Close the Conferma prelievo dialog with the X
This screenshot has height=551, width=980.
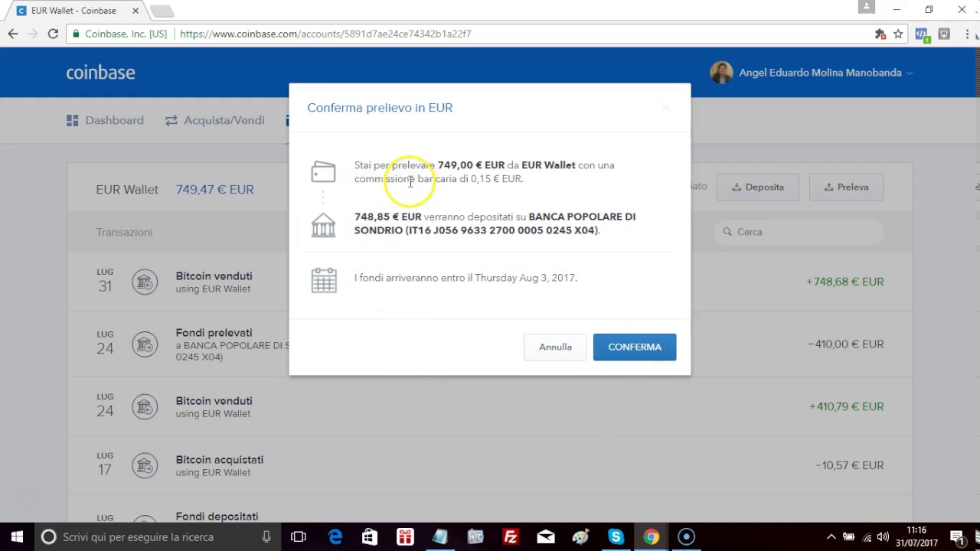coord(665,108)
